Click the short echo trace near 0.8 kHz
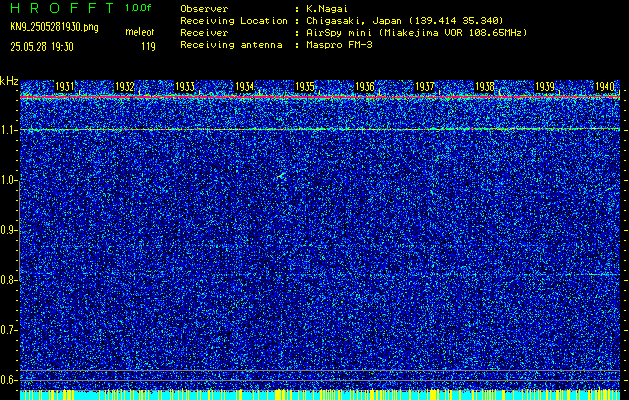 point(598,274)
